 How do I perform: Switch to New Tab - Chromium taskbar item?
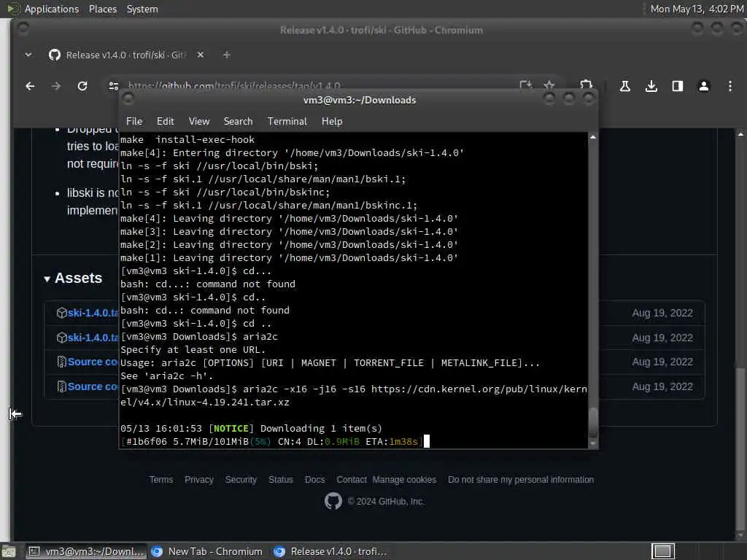(206, 551)
